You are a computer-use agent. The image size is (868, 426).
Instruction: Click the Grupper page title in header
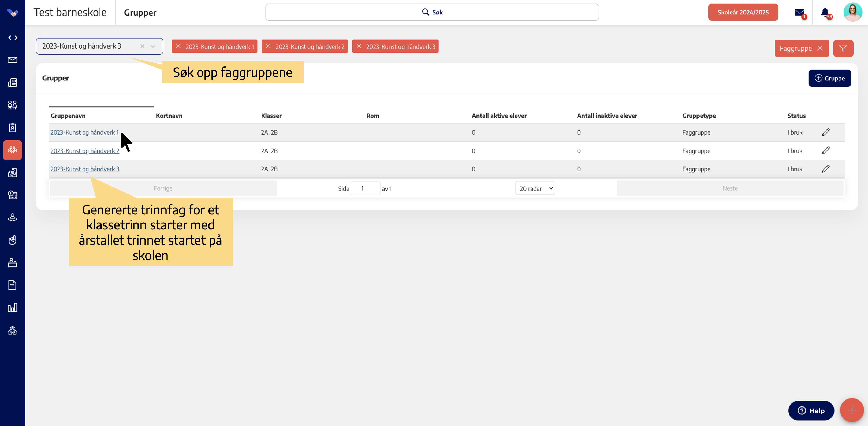pos(140,13)
